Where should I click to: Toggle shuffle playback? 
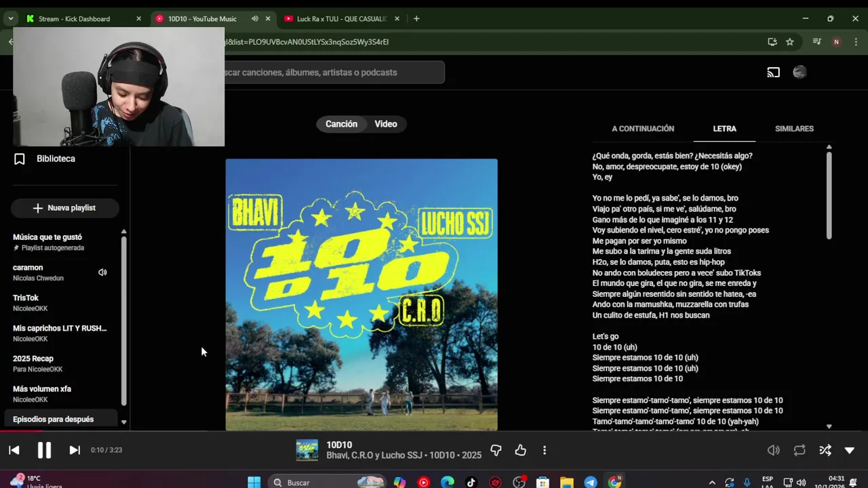tap(825, 450)
